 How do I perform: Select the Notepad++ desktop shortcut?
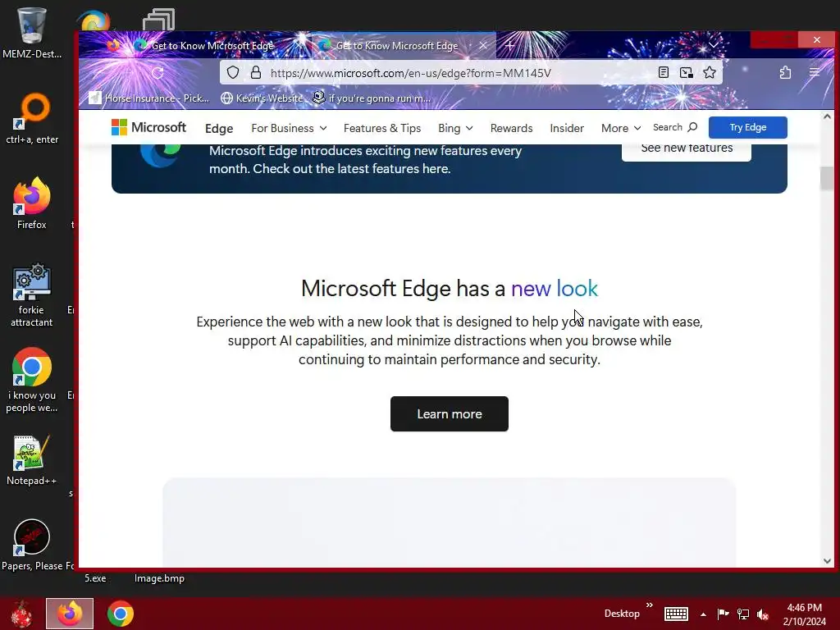click(32, 461)
